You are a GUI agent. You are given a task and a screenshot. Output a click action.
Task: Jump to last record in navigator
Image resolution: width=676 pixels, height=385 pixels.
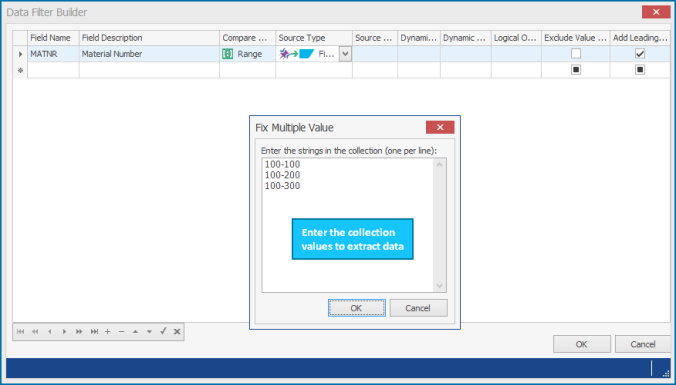coord(94,332)
